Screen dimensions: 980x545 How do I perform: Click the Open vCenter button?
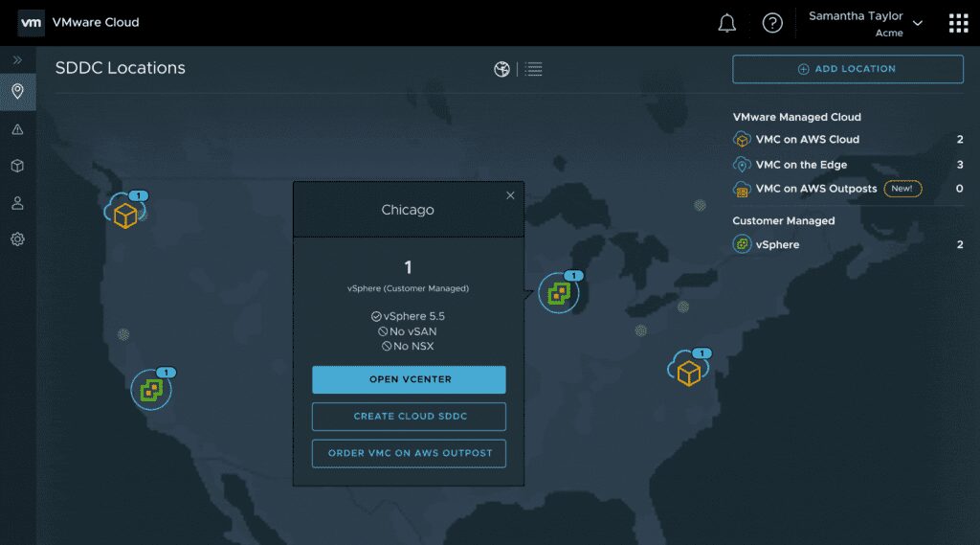(x=409, y=379)
